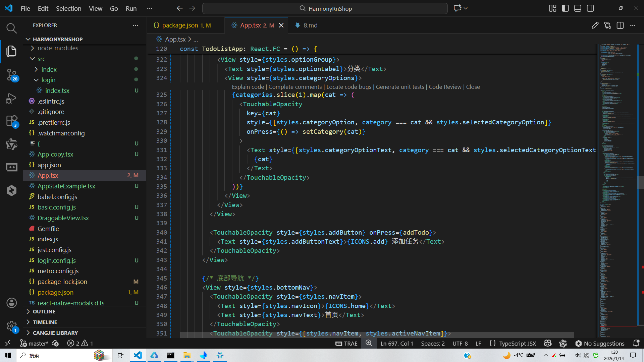This screenshot has width=644, height=362.
Task: Click the Explain code link
Action: coord(248,87)
